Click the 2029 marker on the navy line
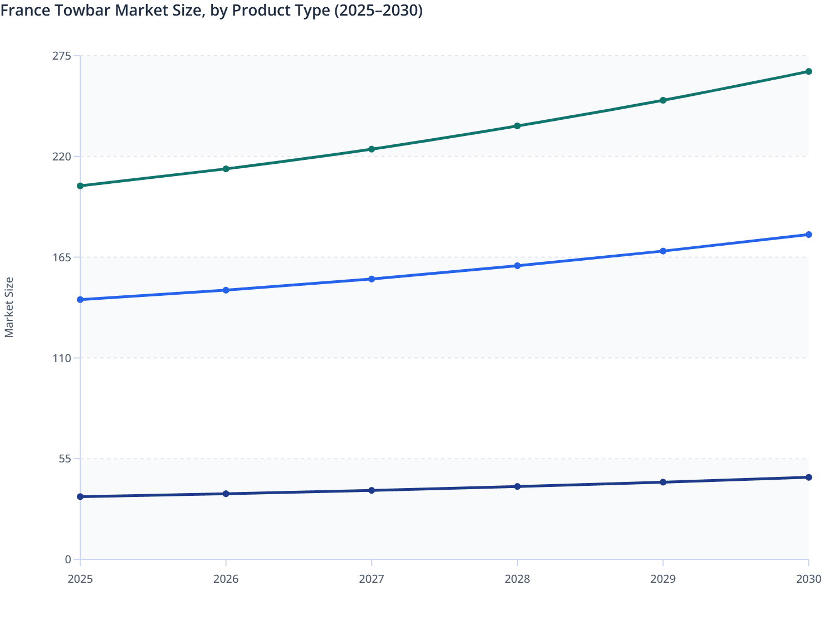840x624 pixels. click(663, 482)
